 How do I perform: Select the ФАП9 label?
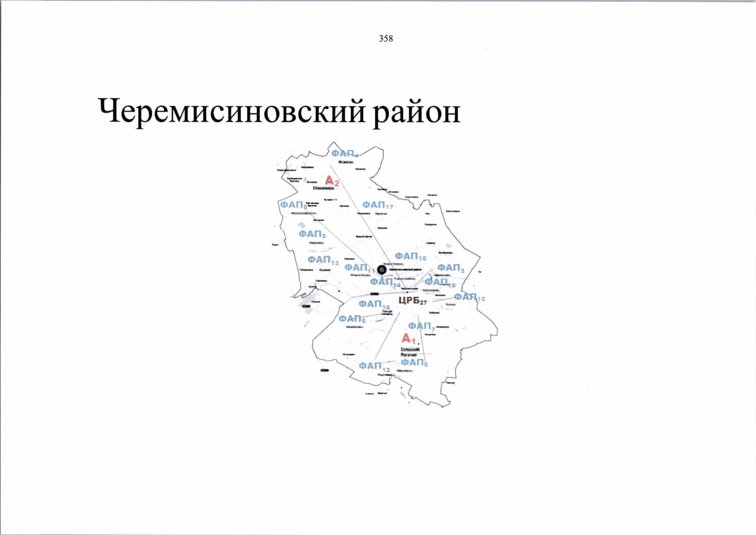[x=312, y=234]
